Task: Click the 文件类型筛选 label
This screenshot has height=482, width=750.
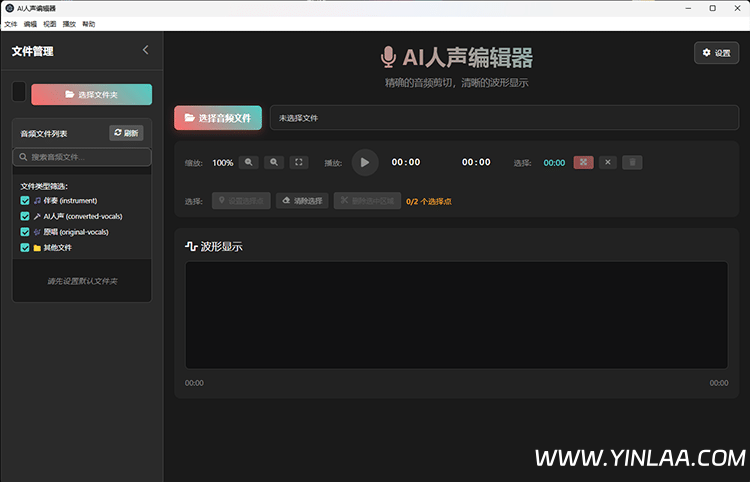Action: [44, 186]
